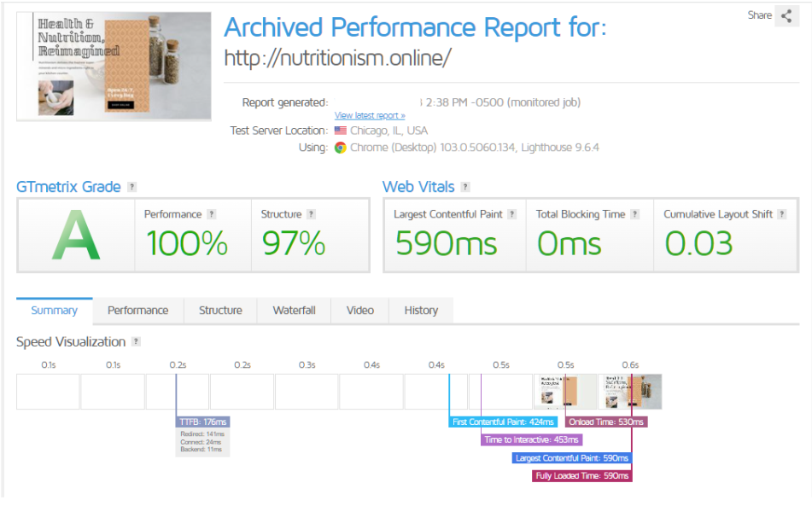Viewport: 812px width, 512px height.
Task: Click the Backend: 11ms detail text
Action: click(x=201, y=450)
